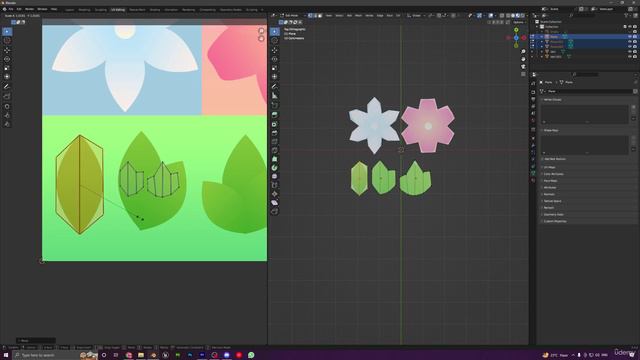Select the Move tool in 3D viewport toolbar

pyautogui.click(x=275, y=50)
